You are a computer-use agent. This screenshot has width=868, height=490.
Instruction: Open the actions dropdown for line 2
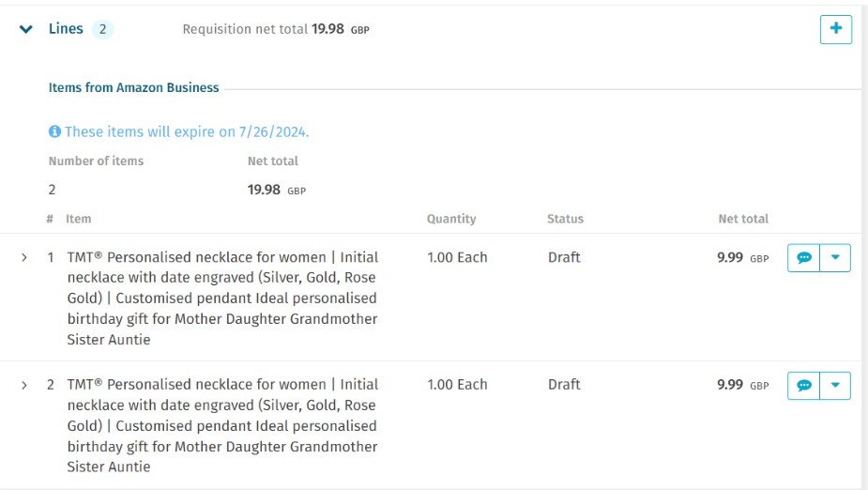(x=835, y=386)
